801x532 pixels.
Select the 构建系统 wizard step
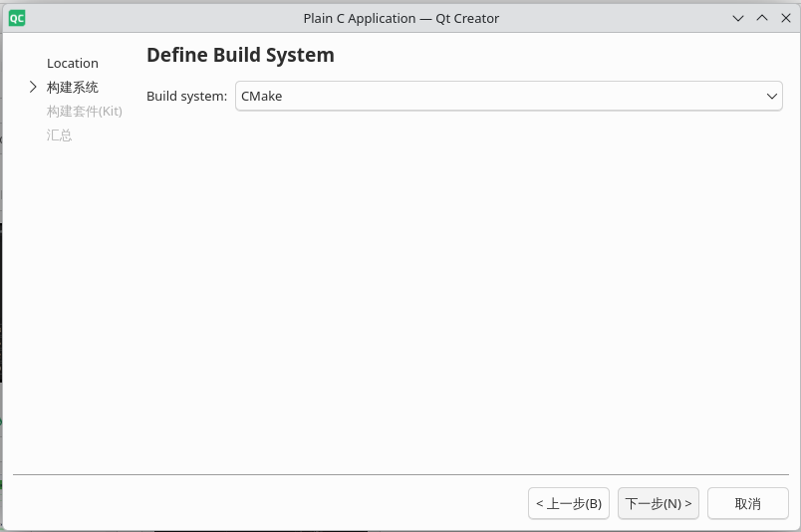(x=73, y=88)
